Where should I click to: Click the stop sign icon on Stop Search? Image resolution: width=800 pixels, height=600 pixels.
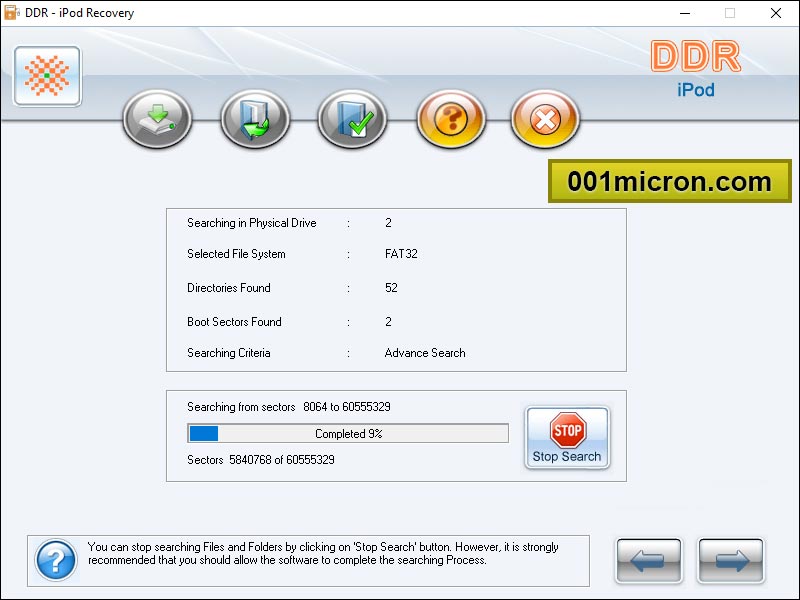pos(567,430)
